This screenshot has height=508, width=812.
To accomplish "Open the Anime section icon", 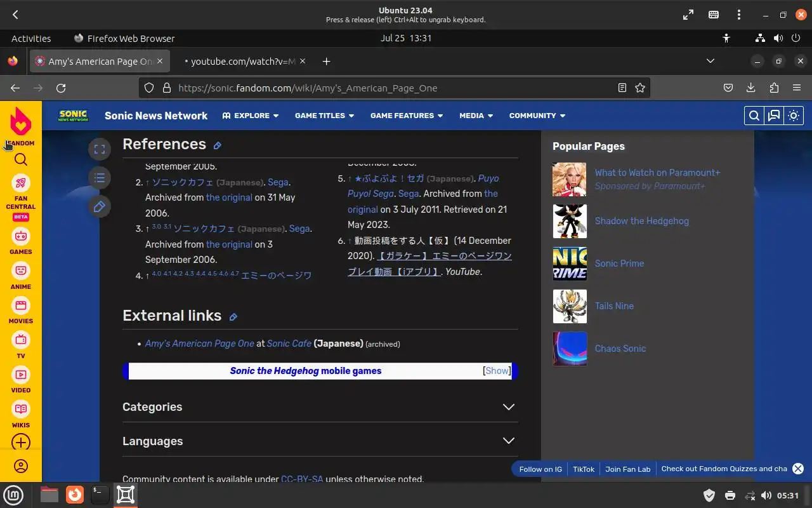I will pos(21,276).
